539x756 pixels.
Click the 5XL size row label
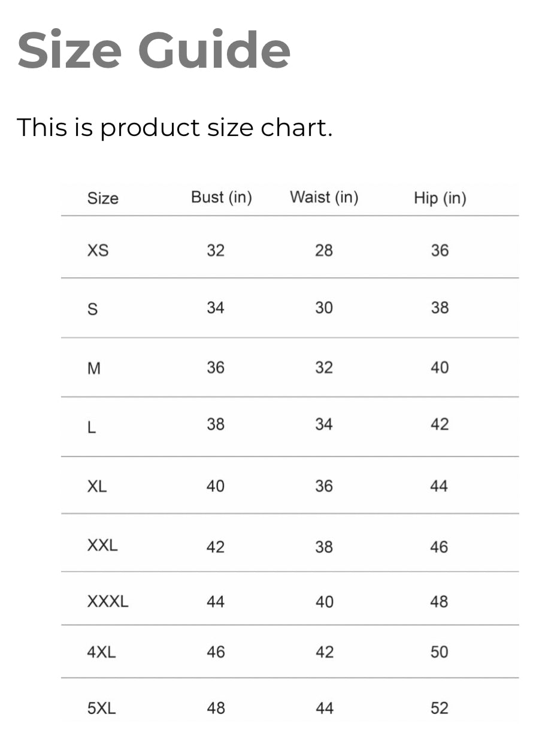[101, 709]
